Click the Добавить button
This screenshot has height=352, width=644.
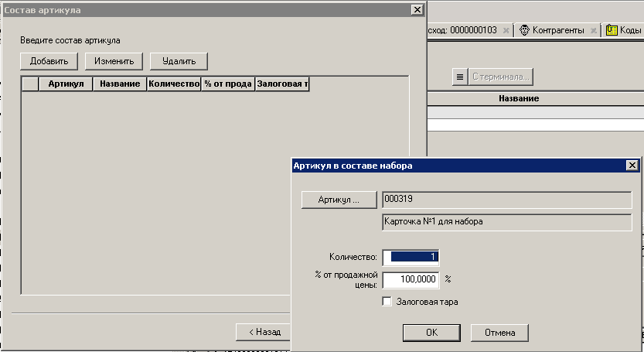click(49, 61)
